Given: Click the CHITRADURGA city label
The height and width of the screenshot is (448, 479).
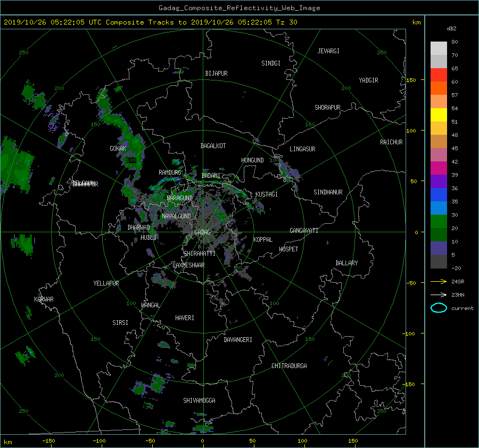Looking at the screenshot, I should (289, 366).
